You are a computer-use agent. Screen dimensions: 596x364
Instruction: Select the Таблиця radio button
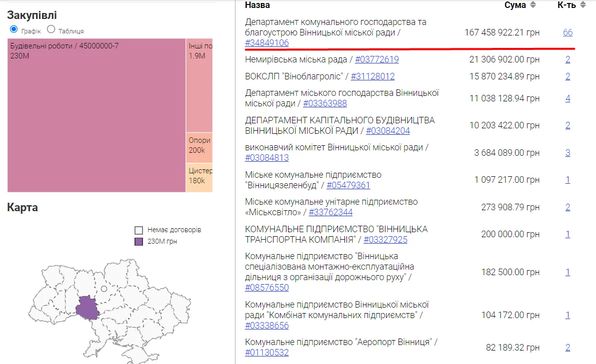click(x=51, y=29)
